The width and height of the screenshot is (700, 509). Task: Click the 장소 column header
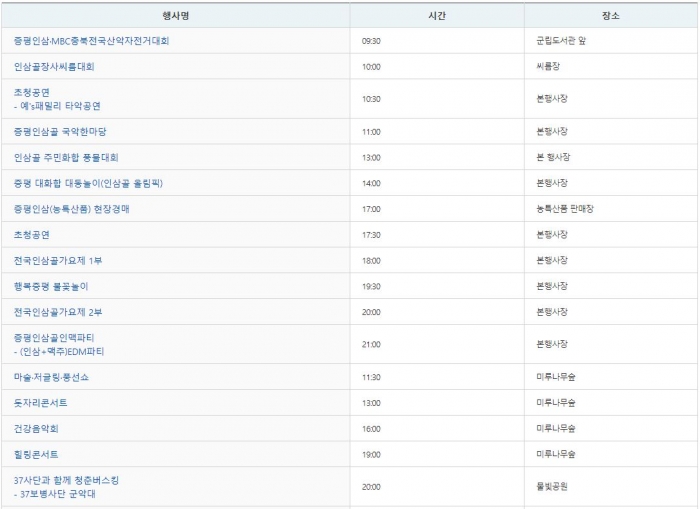(611, 16)
